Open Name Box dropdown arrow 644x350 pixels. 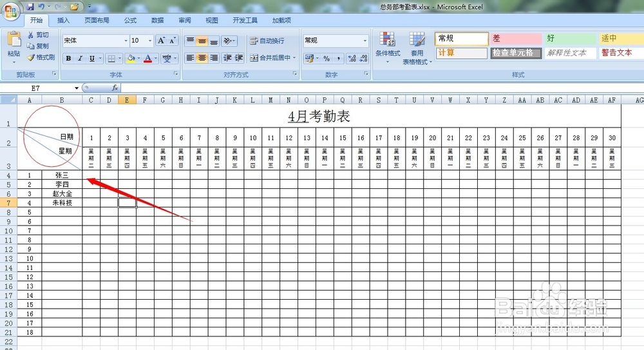(77, 88)
